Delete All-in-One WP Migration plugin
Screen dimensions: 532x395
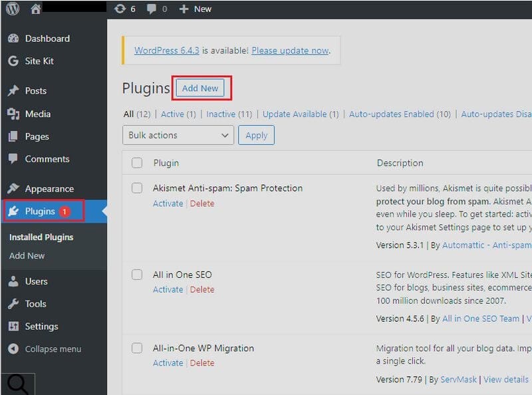click(202, 363)
